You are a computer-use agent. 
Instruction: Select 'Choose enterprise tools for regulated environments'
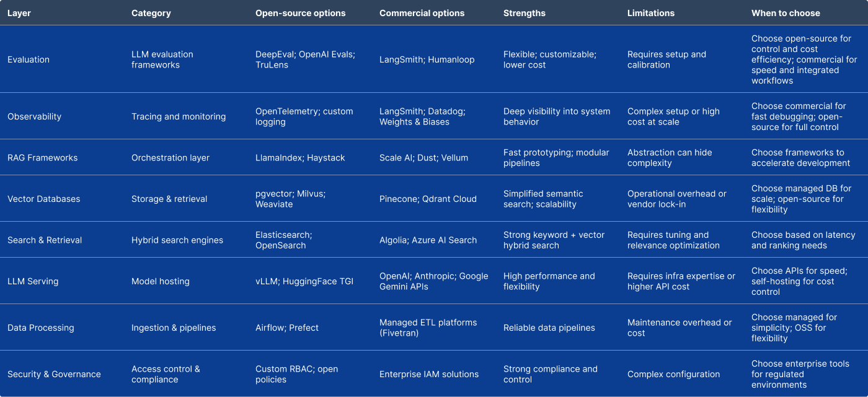click(800, 374)
